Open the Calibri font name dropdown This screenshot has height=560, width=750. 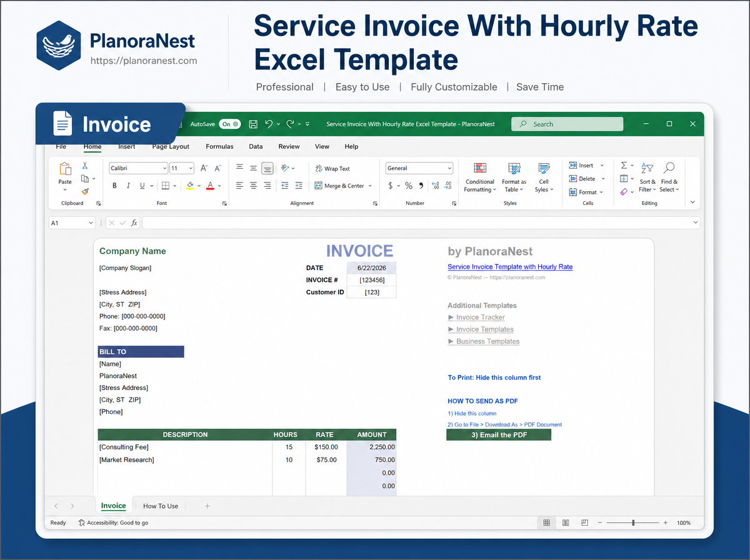(x=164, y=168)
